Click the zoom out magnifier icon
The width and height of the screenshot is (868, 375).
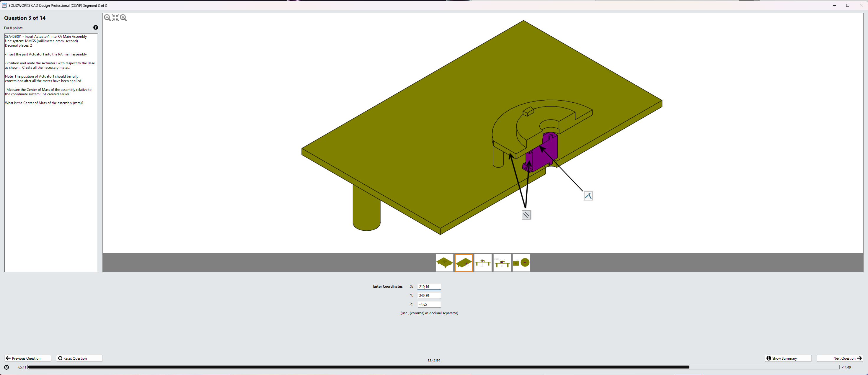[x=107, y=18]
